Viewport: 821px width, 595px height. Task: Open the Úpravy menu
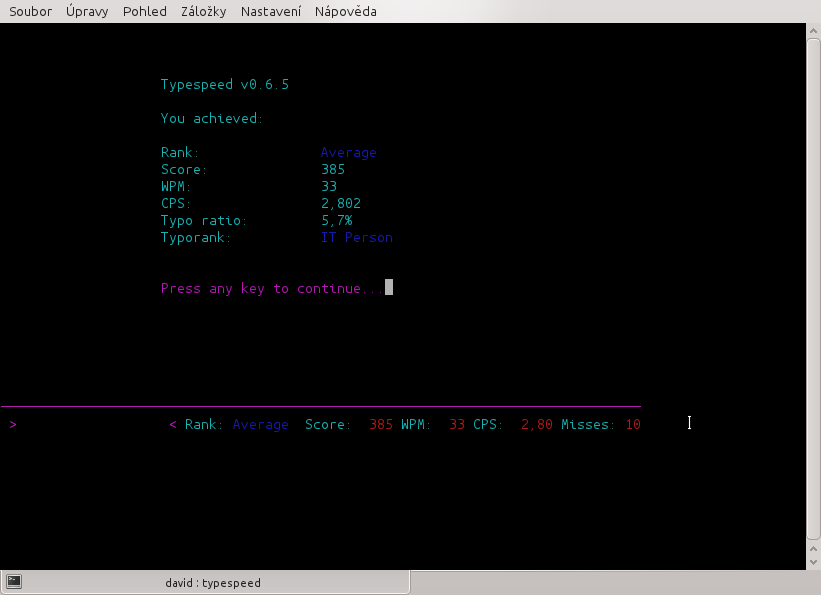(x=87, y=11)
